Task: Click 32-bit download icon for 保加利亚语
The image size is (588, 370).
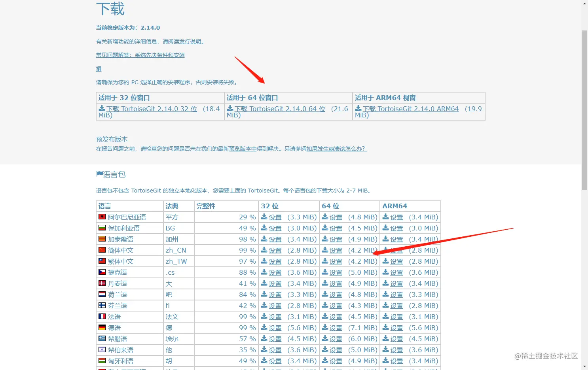Action: click(x=264, y=228)
